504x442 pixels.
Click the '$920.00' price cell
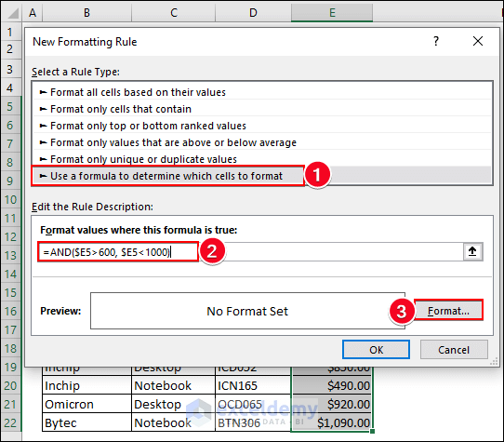pos(332,404)
